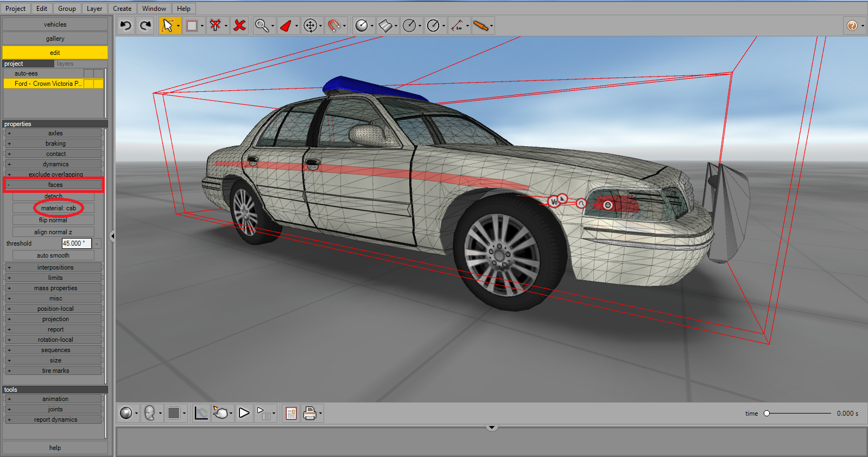Click the flip normal button
The width and height of the screenshot is (868, 457).
pos(53,220)
